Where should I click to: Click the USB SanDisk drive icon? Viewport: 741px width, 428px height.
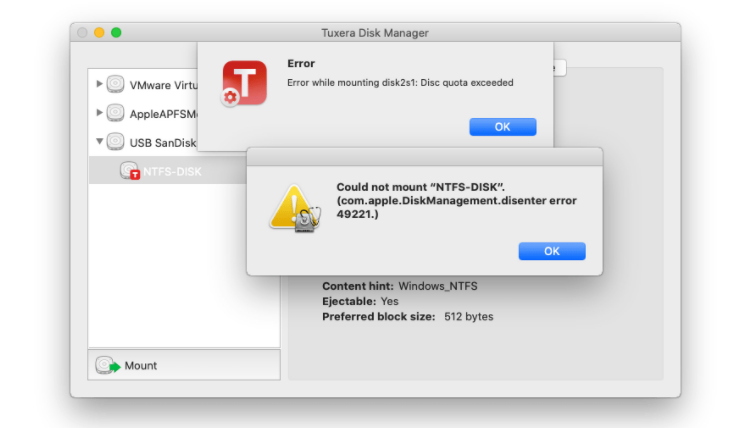point(116,141)
